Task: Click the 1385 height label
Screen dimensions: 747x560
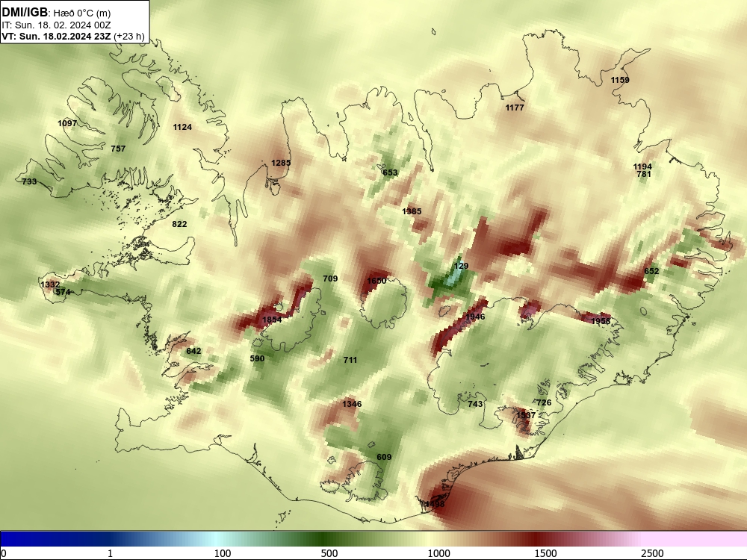Action: [412, 211]
